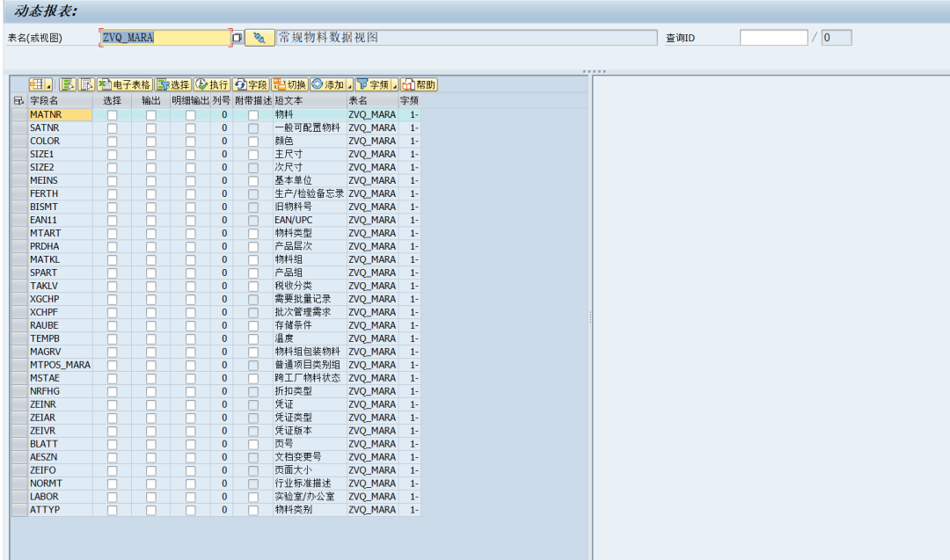This screenshot has width=950, height=560.
Task: Check 选择 for the SPART row
Action: pos(112,273)
